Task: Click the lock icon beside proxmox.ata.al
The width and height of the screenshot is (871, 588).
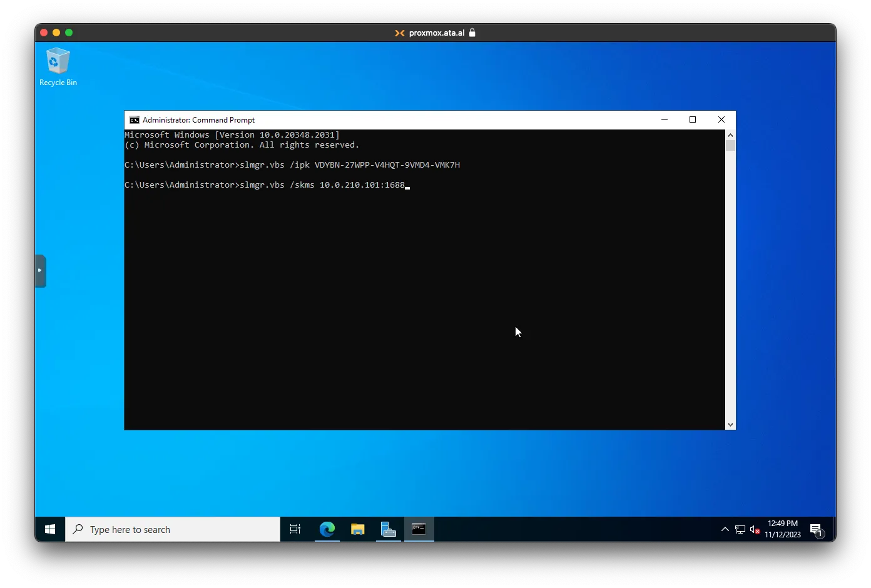Action: click(x=472, y=33)
